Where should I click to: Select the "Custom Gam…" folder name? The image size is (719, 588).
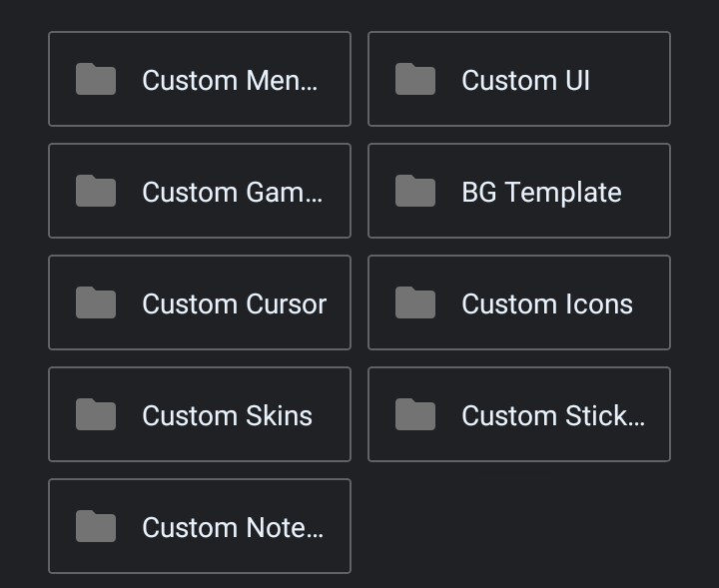coord(232,193)
